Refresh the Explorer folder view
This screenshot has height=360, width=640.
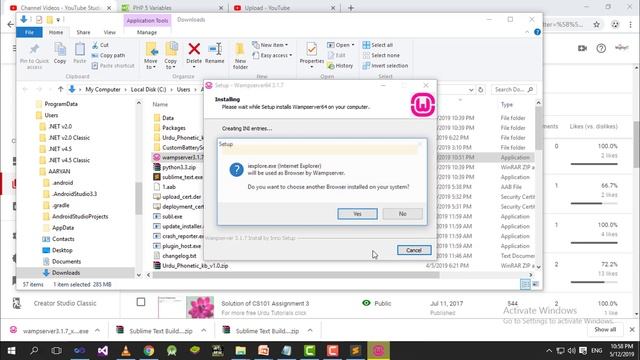pos(481,89)
